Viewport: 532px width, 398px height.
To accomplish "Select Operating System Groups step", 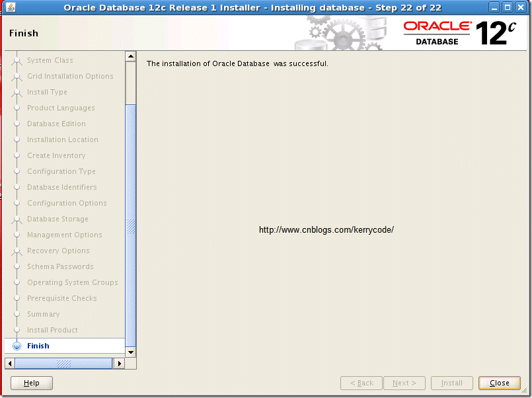I will coord(73,282).
